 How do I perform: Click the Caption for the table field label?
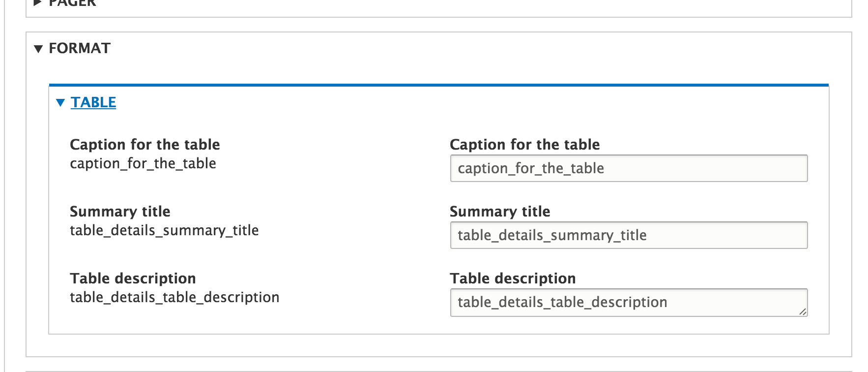pos(524,144)
